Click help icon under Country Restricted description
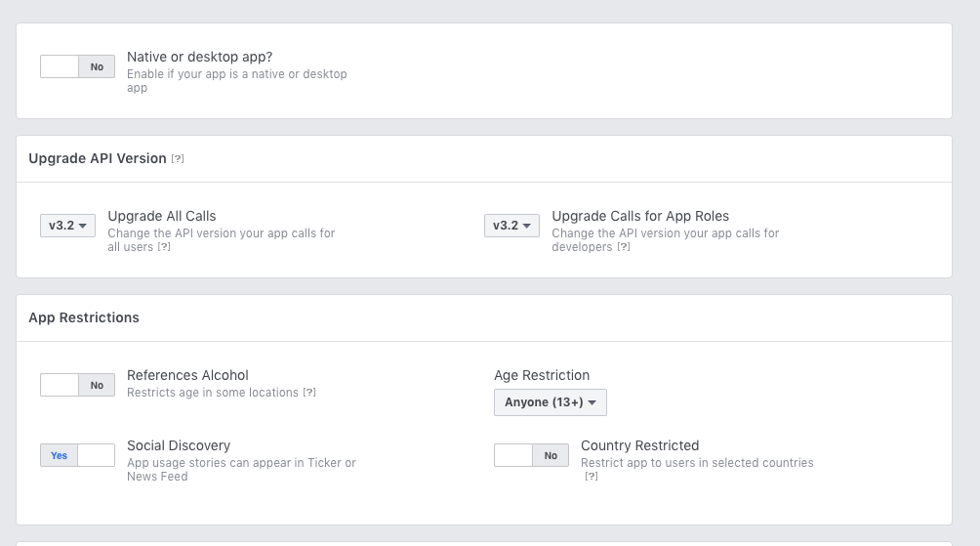Screen dimensions: 980x546 click(591, 477)
